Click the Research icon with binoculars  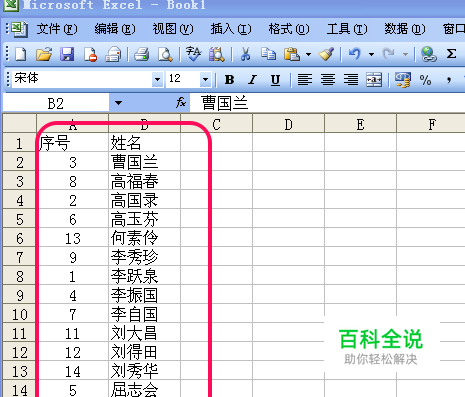pyautogui.click(x=217, y=54)
